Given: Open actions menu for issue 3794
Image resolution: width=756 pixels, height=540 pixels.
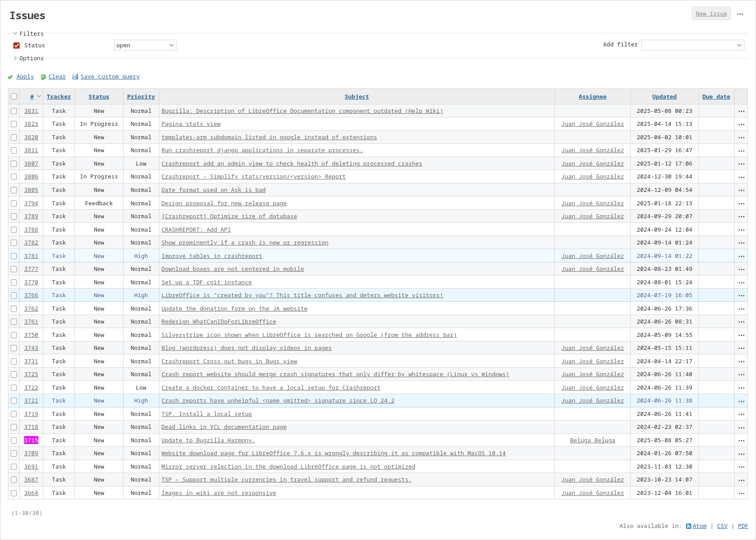Looking at the screenshot, I should pos(741,204).
